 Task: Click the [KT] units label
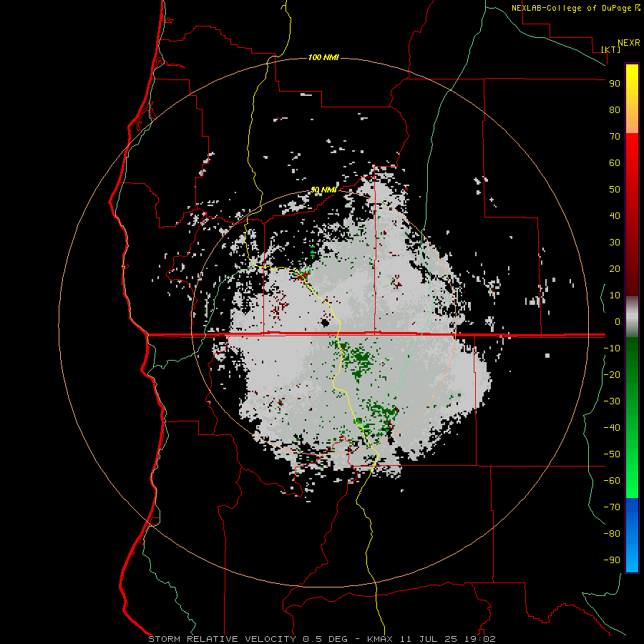coord(611,49)
